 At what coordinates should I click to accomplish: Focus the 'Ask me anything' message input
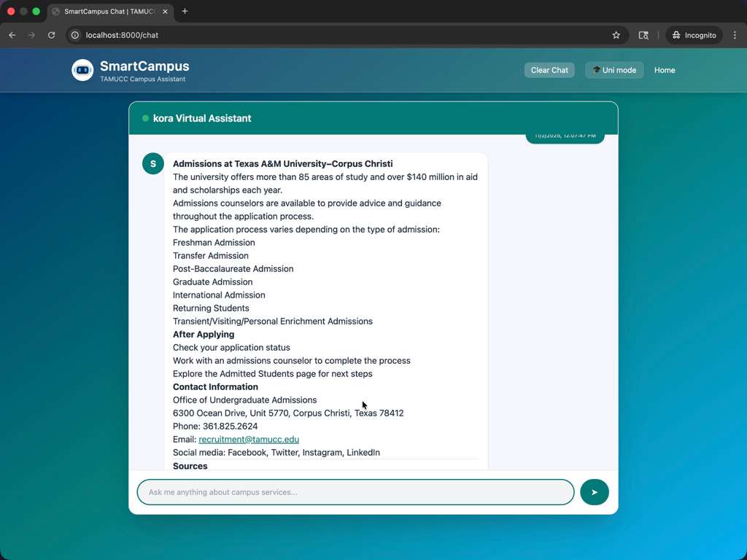coord(355,492)
